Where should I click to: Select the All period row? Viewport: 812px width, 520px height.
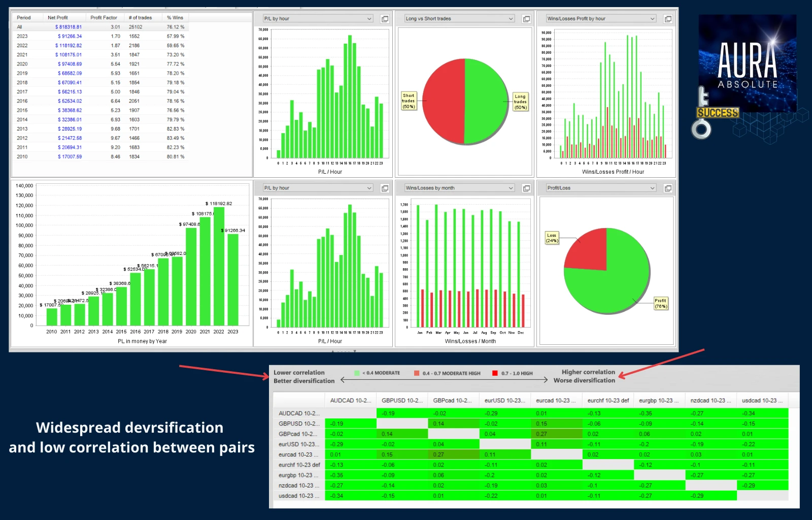point(20,27)
